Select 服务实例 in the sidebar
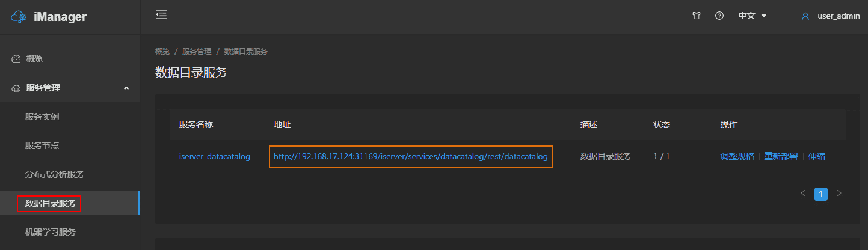The width and height of the screenshot is (868, 250). pos(42,117)
